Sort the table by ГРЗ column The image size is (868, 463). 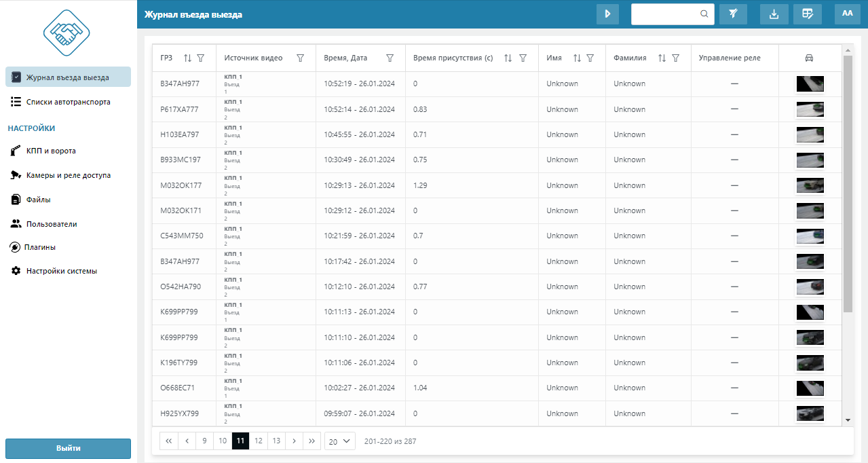click(188, 58)
